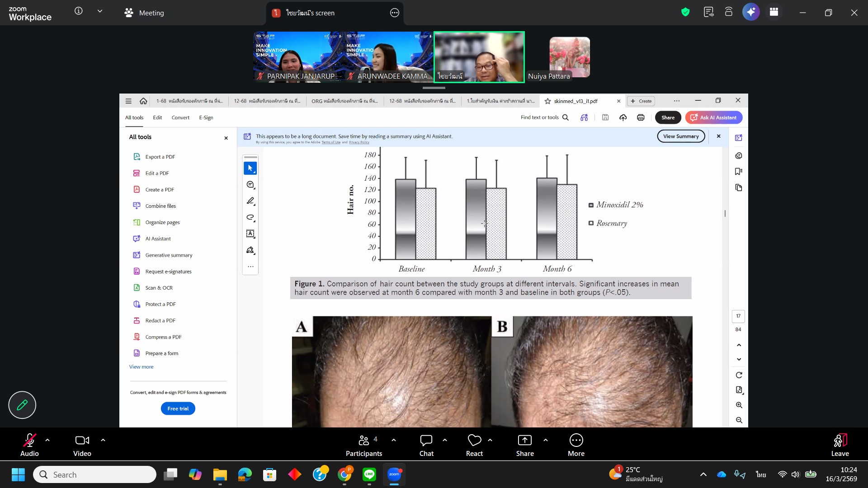Open the LINE app in the taskbar
868x488 pixels.
pos(369,474)
